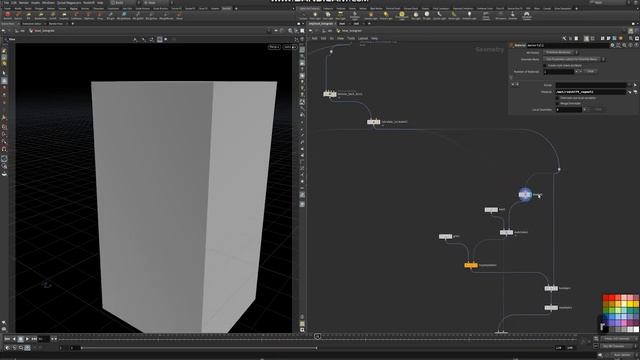
Task: Open the network editor Layout menu
Action: (x=362, y=38)
